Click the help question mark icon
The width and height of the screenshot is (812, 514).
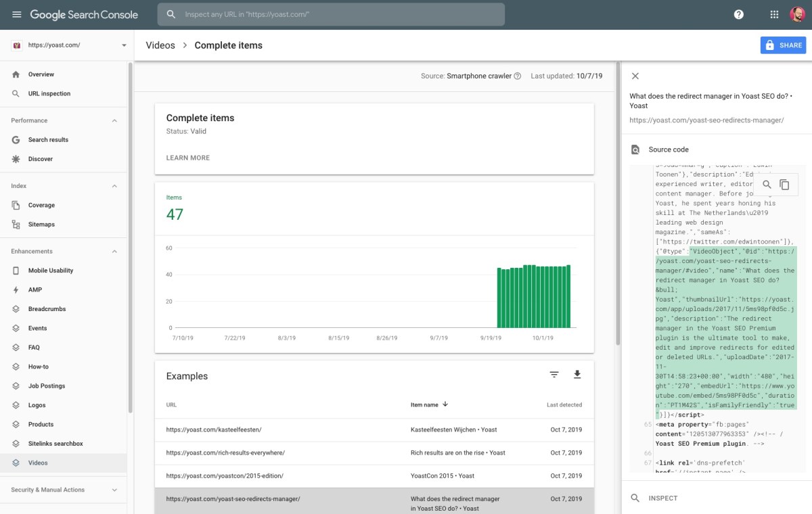coord(739,14)
